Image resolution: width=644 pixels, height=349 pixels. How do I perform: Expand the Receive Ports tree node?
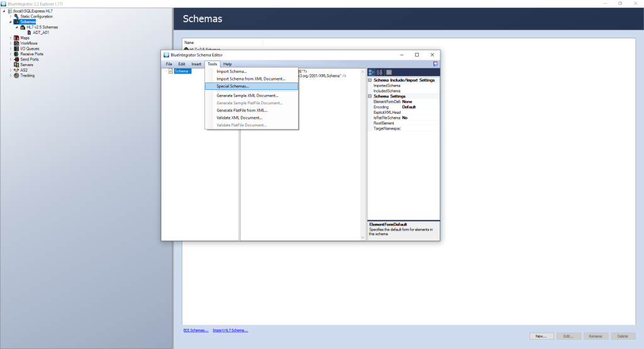click(x=11, y=54)
